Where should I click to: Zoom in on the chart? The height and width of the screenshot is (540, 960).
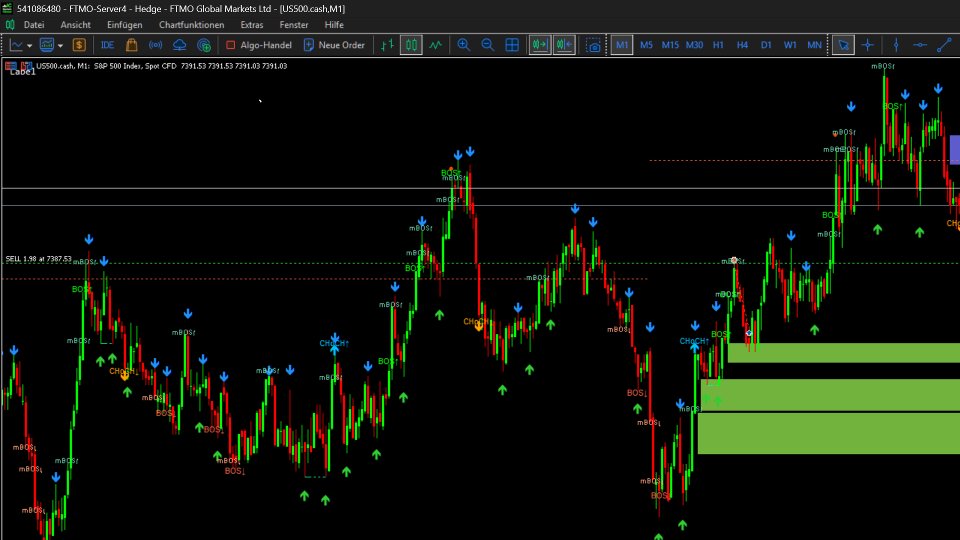[463, 45]
